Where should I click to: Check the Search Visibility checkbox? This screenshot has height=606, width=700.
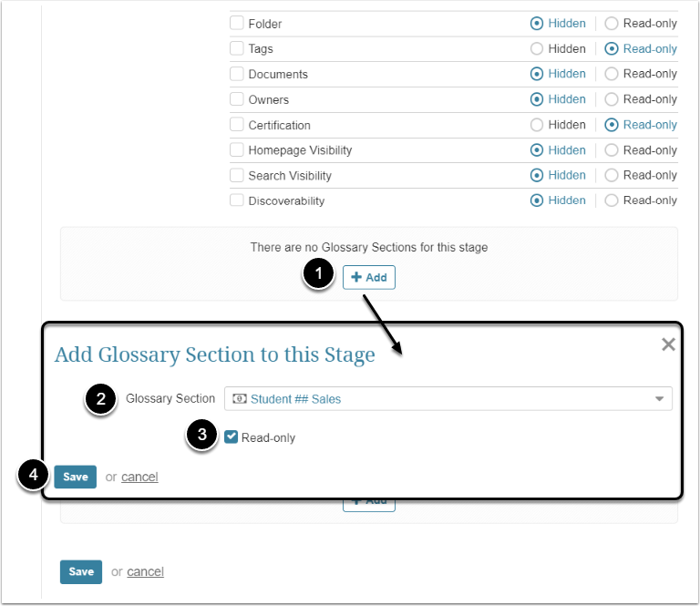(237, 176)
